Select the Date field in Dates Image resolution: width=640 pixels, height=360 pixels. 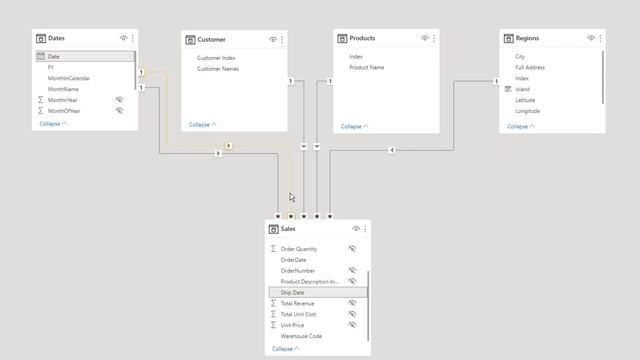click(85, 56)
